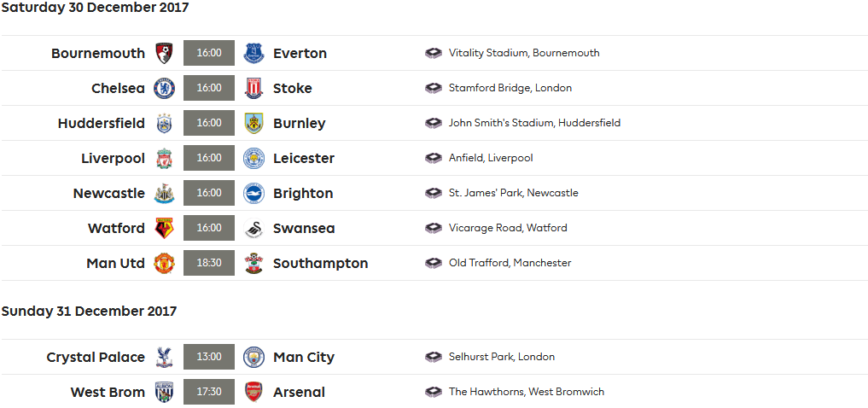Click the Bournemouth club crest
The height and width of the screenshot is (408, 868).
click(x=164, y=53)
